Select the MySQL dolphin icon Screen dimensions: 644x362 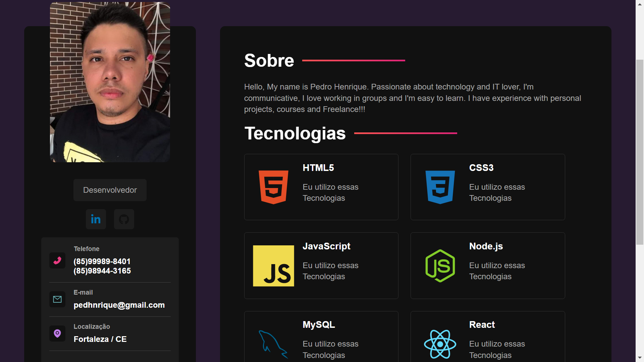[x=273, y=344]
